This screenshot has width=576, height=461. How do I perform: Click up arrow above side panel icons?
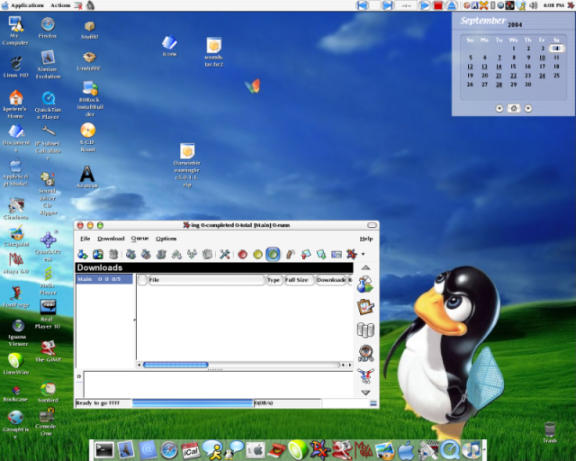click(x=366, y=267)
